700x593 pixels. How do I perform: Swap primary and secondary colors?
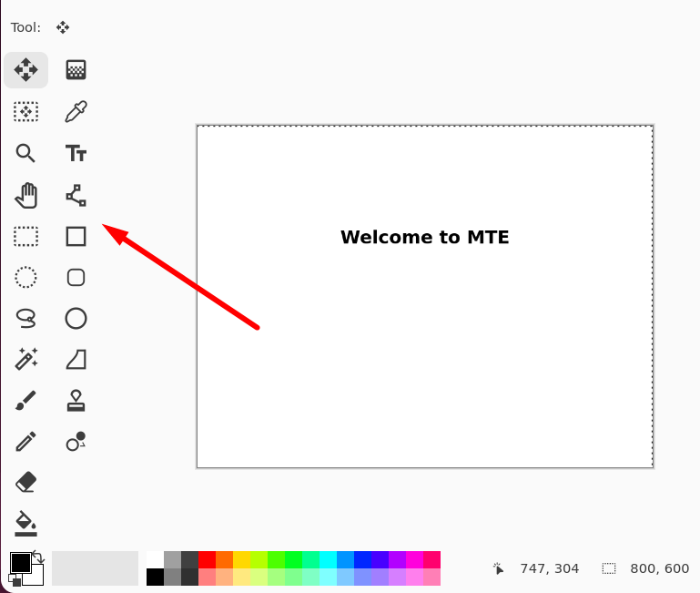tap(38, 557)
